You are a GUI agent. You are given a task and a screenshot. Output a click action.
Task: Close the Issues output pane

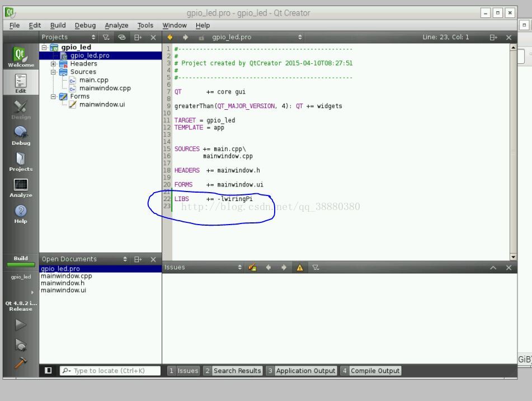coord(509,268)
